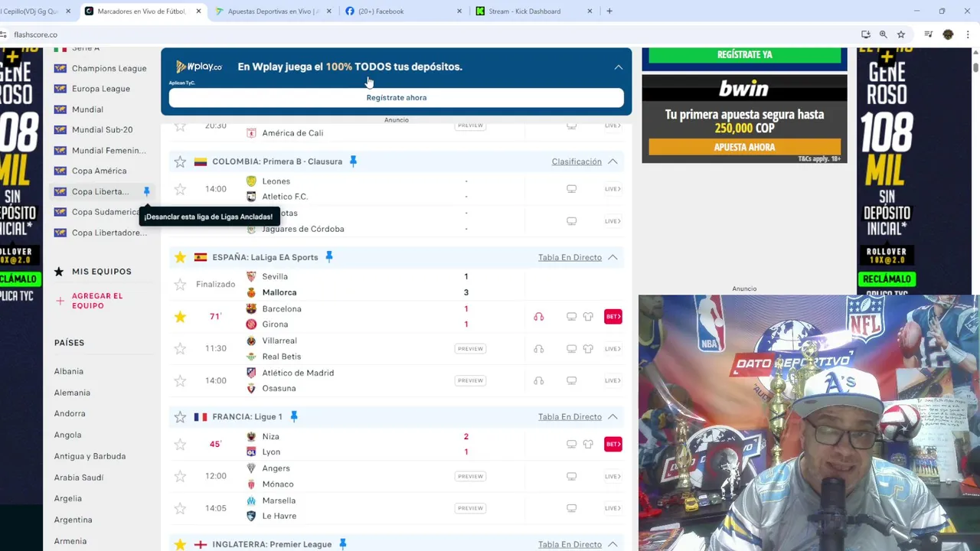Image resolution: width=980 pixels, height=551 pixels.
Task: Bookmark this page with browser star icon
Action: [x=901, y=34]
